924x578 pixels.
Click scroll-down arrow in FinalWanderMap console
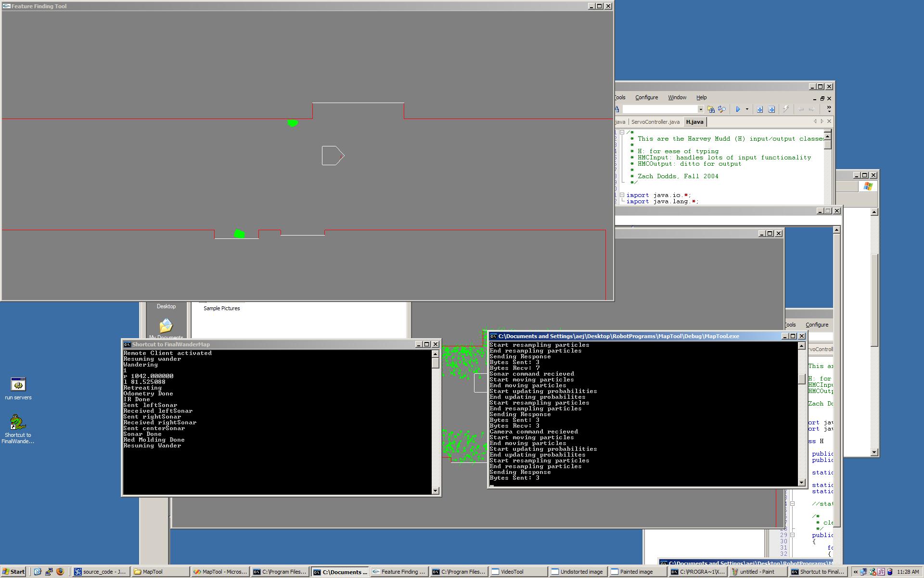point(436,491)
